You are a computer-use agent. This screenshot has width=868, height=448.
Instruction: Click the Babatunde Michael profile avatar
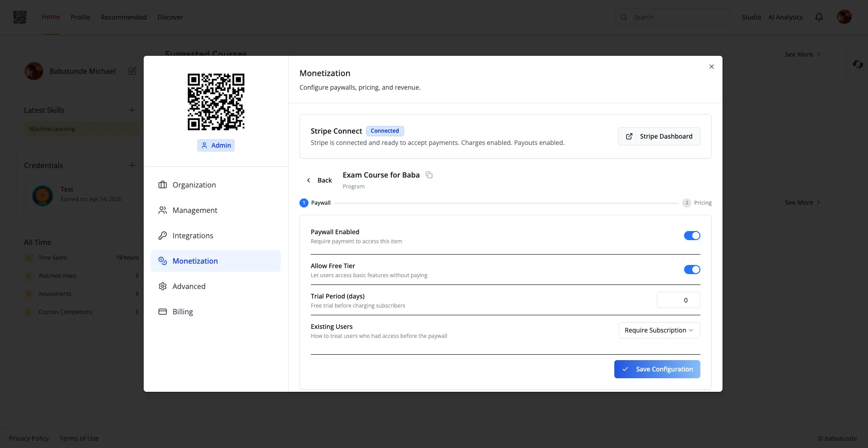[34, 71]
